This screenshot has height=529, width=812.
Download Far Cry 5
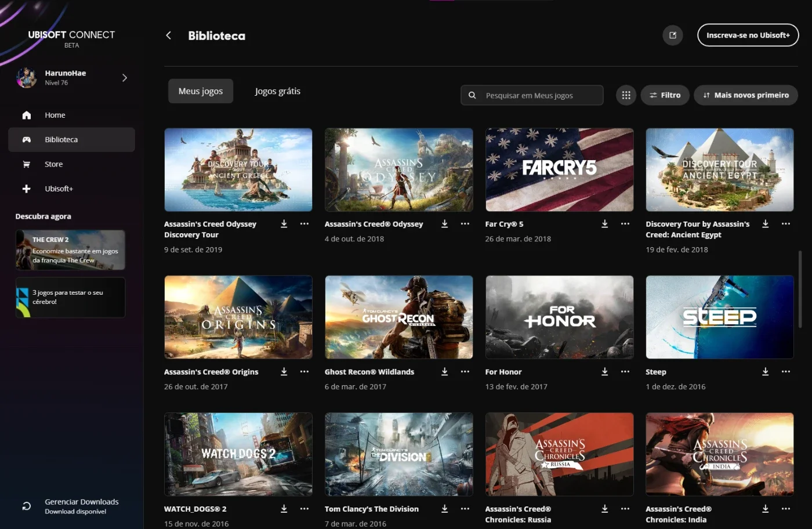coord(605,224)
